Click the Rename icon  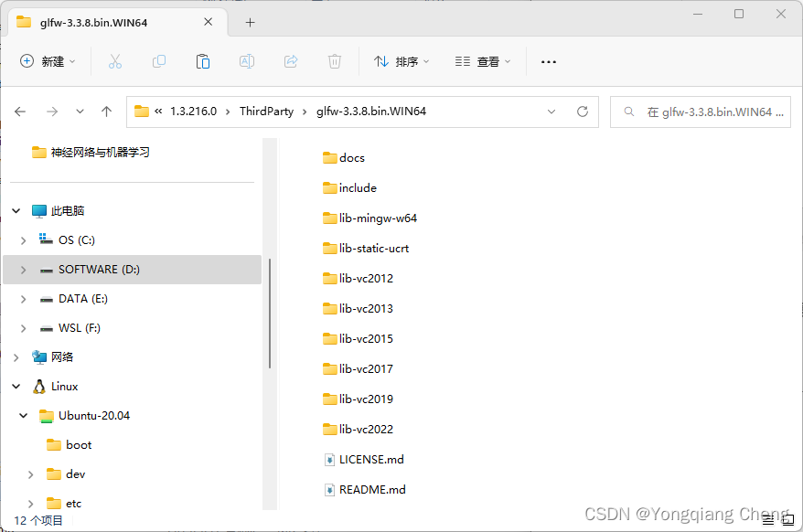pyautogui.click(x=247, y=61)
